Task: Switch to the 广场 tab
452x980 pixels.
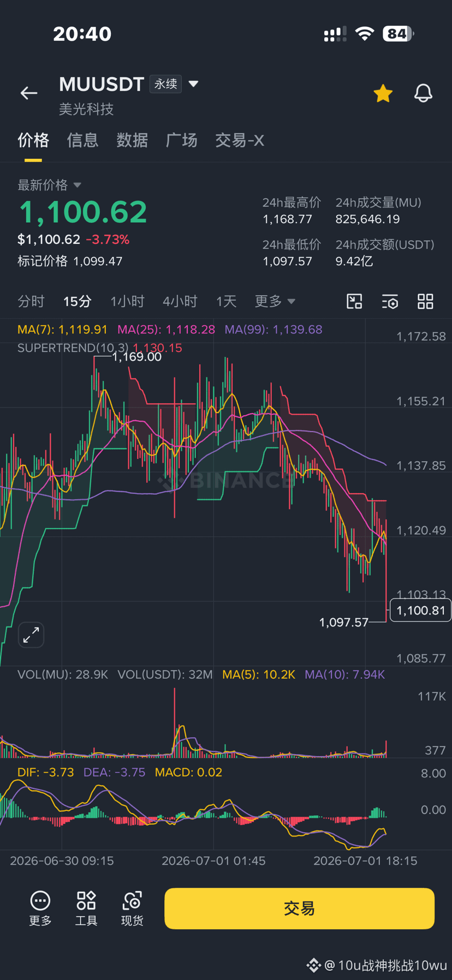Action: tap(181, 140)
